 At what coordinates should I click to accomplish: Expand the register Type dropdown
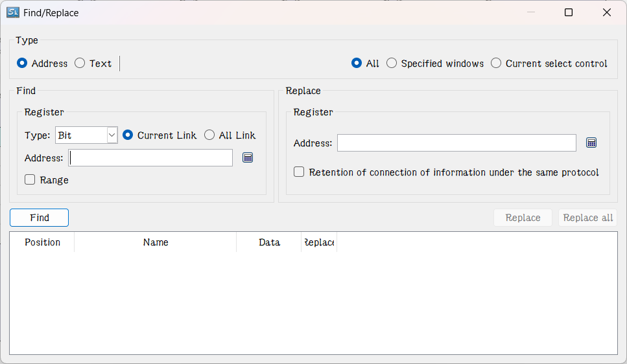(112, 135)
